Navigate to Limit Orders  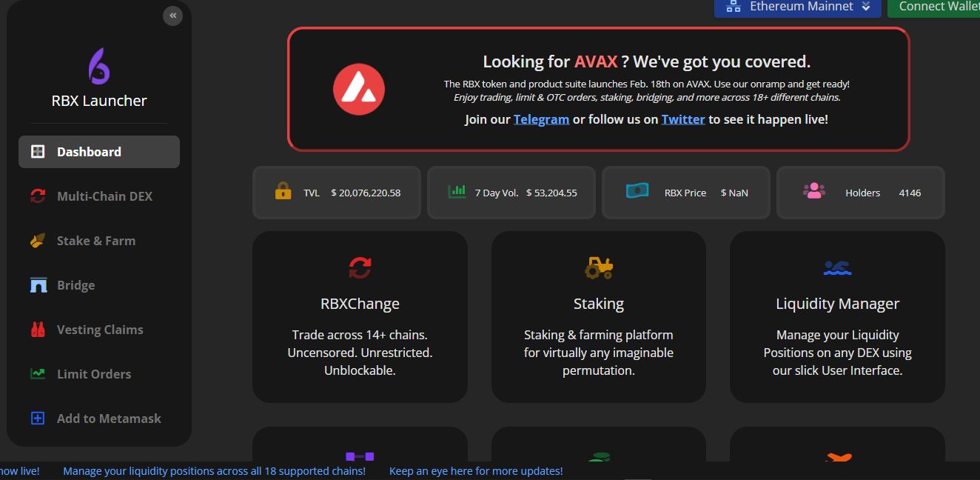coord(99,374)
